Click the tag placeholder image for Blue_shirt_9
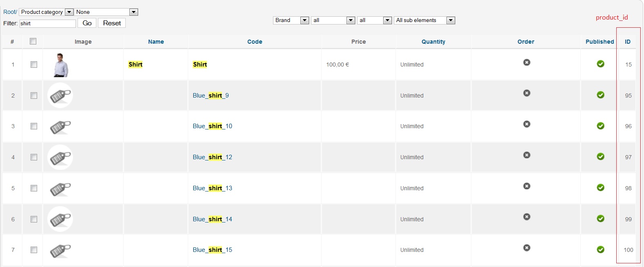The width and height of the screenshot is (644, 267). (x=60, y=96)
